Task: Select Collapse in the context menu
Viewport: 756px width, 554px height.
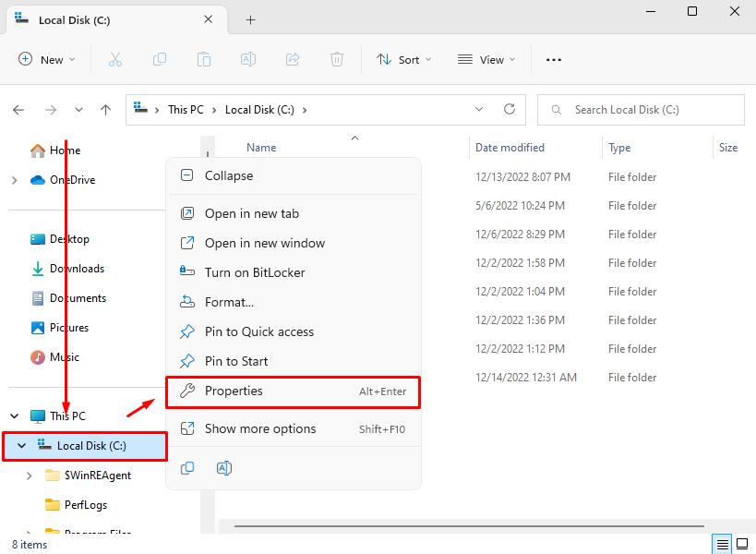Action: pos(294,176)
